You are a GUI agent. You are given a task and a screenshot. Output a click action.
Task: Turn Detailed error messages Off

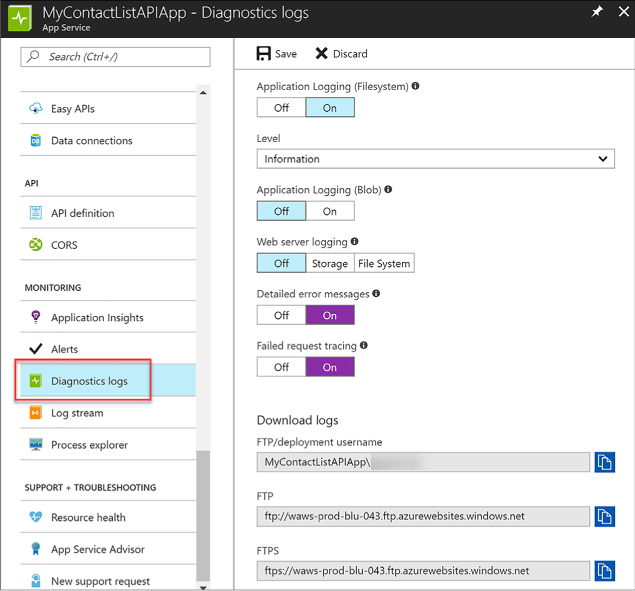click(281, 315)
